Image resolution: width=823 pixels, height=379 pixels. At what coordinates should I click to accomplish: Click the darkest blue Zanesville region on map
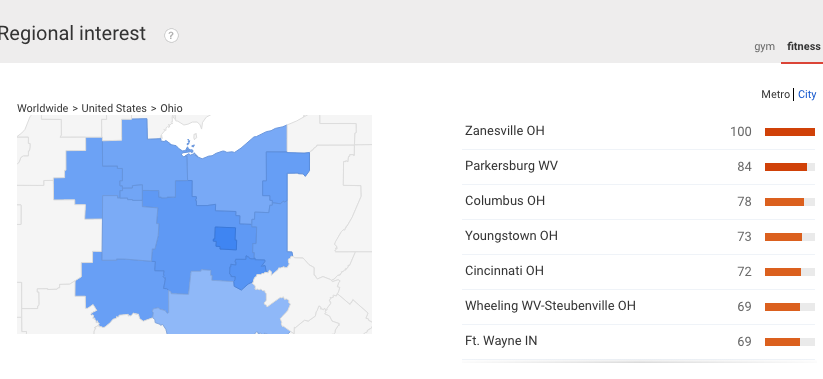click(x=225, y=238)
